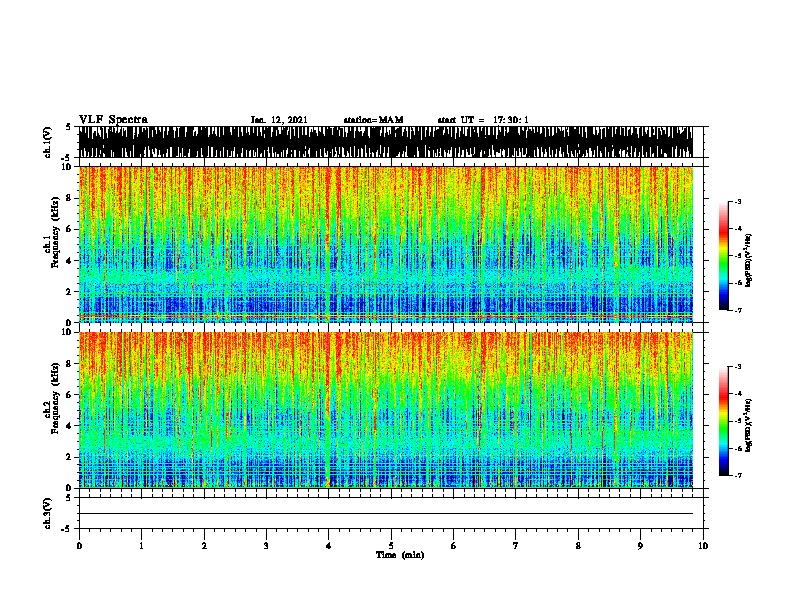The image size is (792, 612).
Task: Click the "ch.3(V)" axis label
Action: coord(47,513)
